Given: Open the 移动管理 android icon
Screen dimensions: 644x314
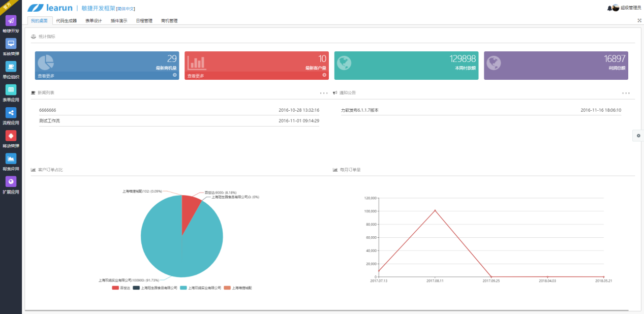Looking at the screenshot, I should (x=11, y=136).
